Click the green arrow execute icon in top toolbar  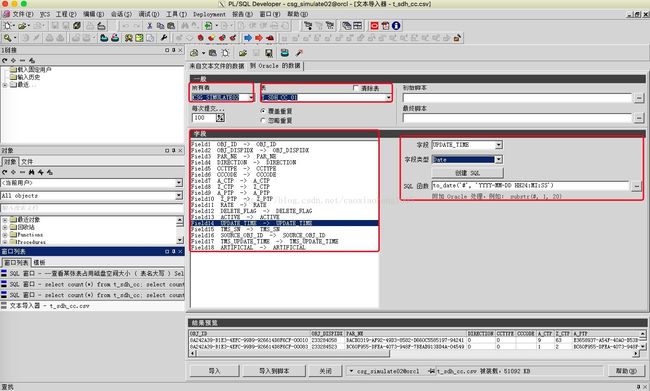tap(208, 26)
